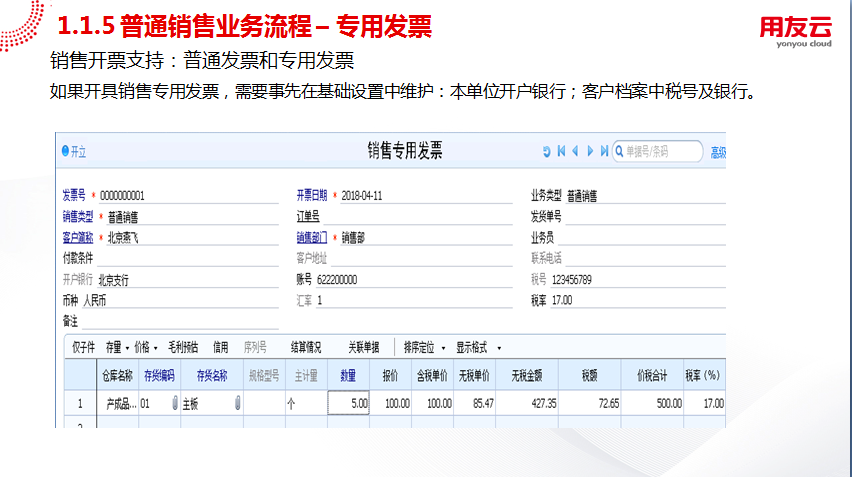Click 结算情况 in the grid toolbar

pos(306,348)
